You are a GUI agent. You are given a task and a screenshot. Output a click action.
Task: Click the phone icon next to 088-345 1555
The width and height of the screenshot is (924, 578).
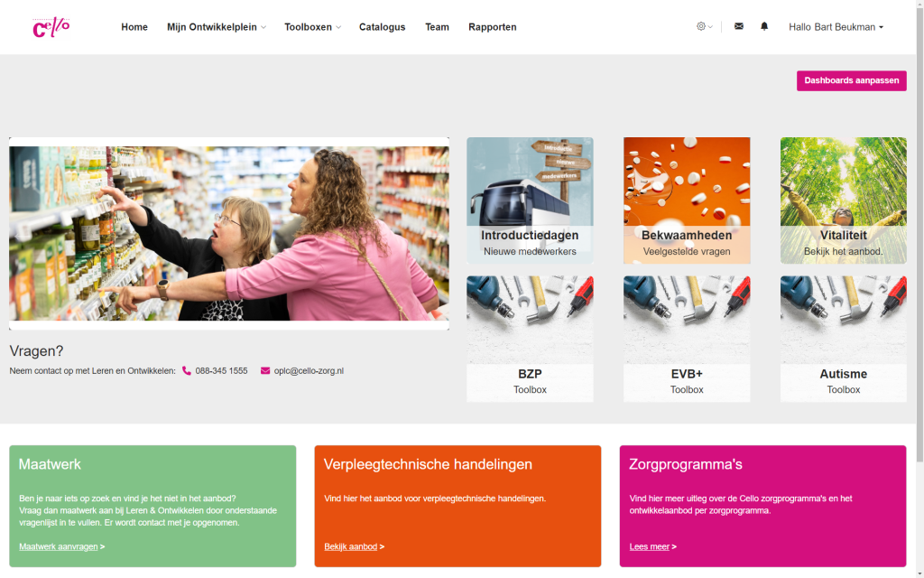click(187, 371)
